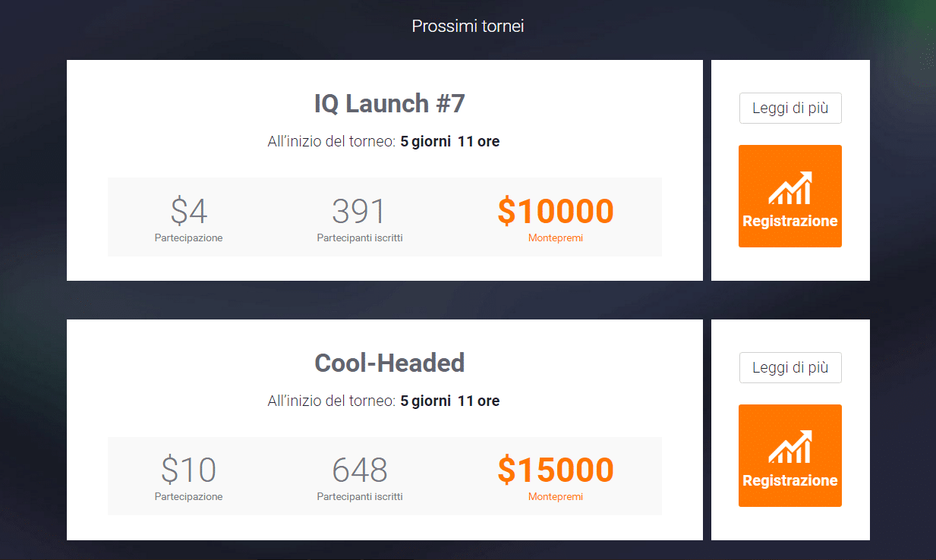Click the $10 Partecipazione fee
Screen dimensions: 936x560
point(189,470)
